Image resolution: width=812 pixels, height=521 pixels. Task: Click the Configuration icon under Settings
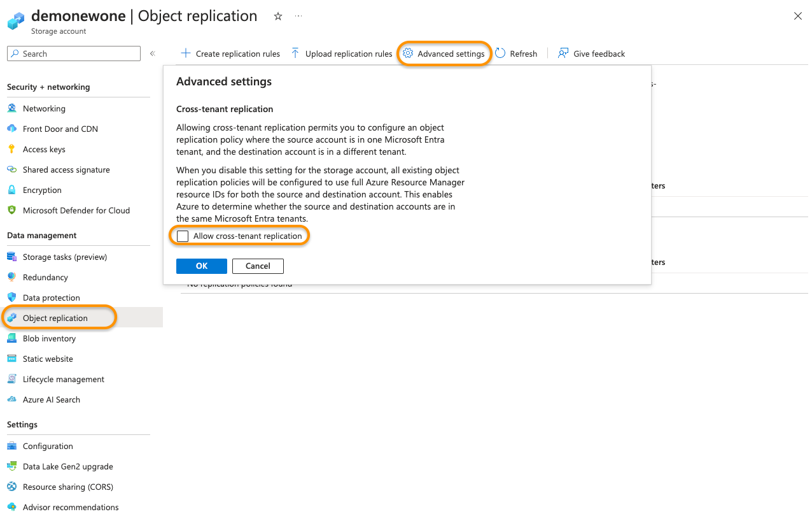[x=11, y=446]
